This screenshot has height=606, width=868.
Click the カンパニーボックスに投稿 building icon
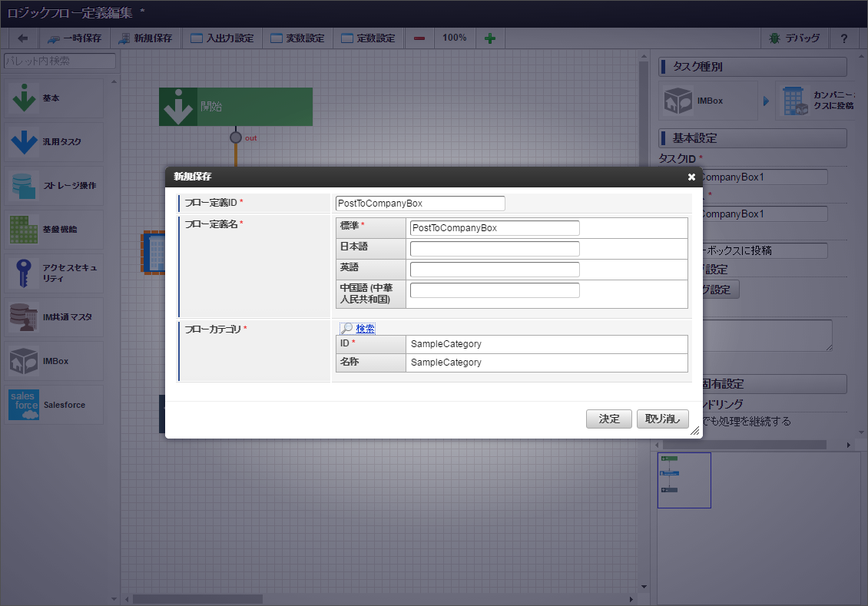click(796, 101)
